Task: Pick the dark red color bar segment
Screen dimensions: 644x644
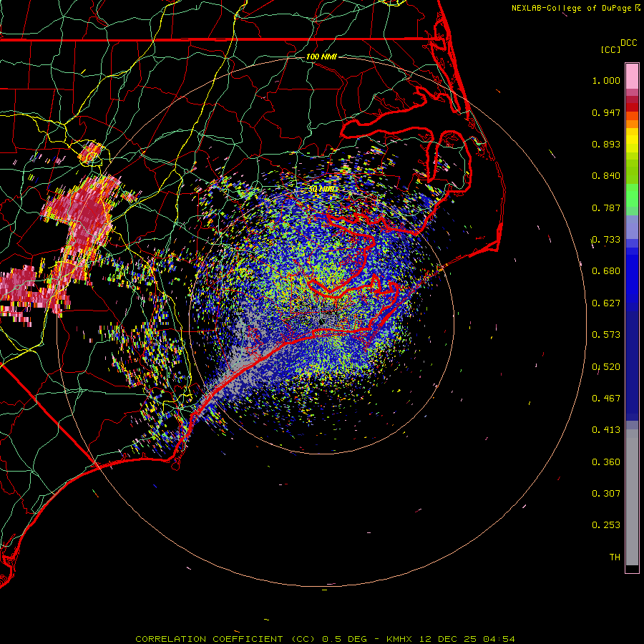Action: click(632, 107)
